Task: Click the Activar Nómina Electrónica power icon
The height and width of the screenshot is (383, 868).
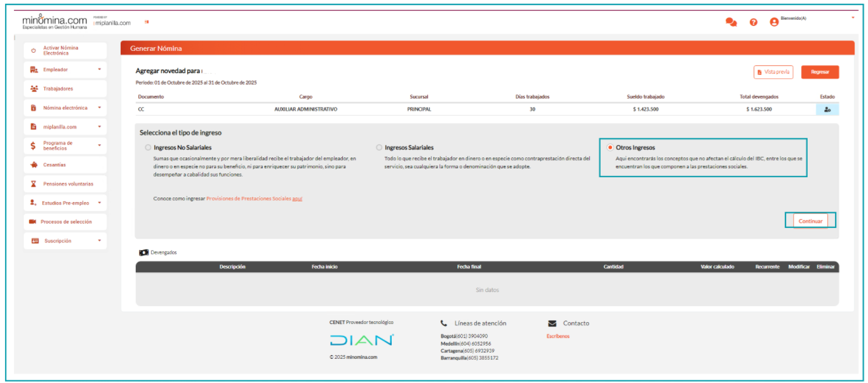Action: point(34,51)
